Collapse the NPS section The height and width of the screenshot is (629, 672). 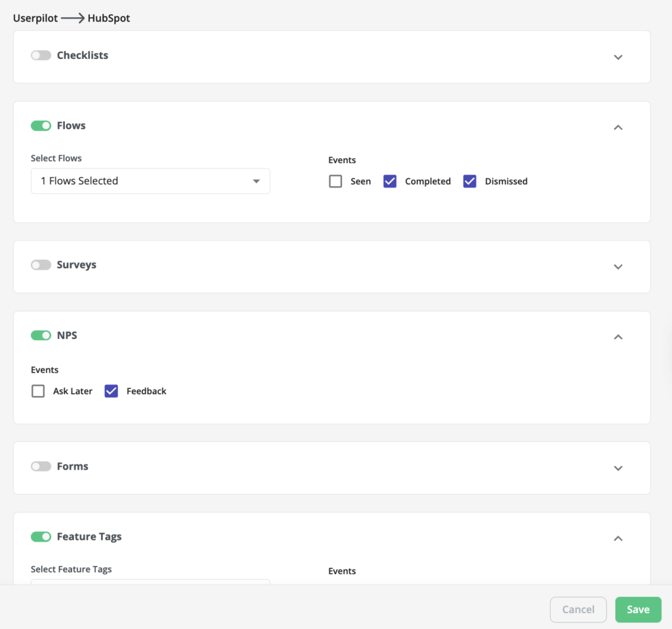click(x=618, y=337)
